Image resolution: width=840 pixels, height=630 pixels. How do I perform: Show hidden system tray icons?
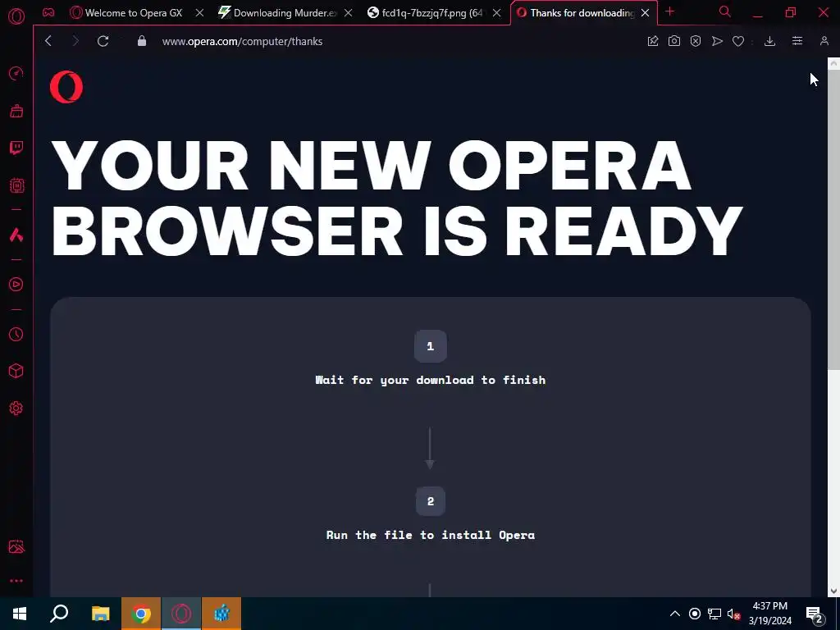(x=675, y=614)
